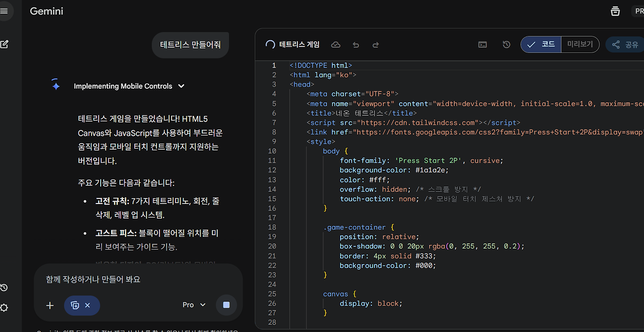
Task: Open the Pro model dropdown
Action: (x=194, y=305)
